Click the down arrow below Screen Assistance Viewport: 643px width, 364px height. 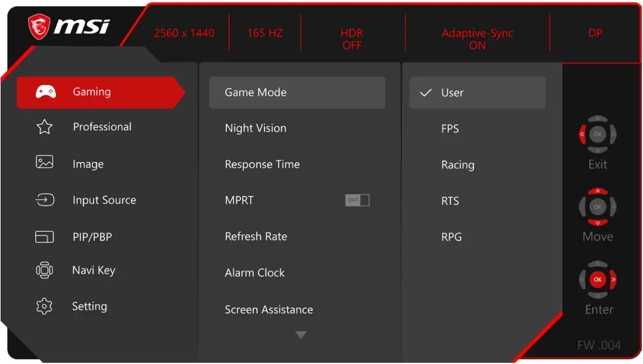(301, 335)
